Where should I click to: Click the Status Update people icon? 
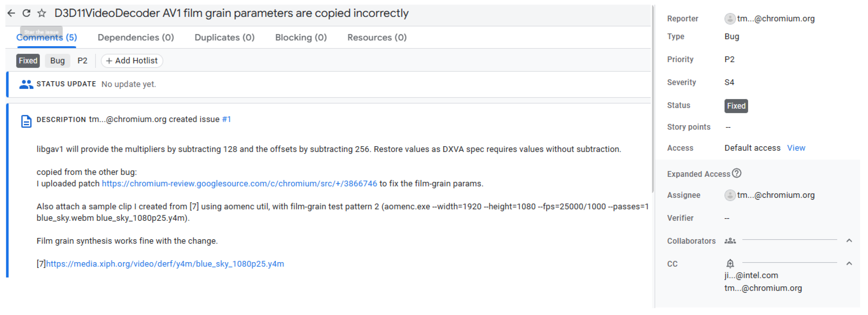[x=26, y=84]
